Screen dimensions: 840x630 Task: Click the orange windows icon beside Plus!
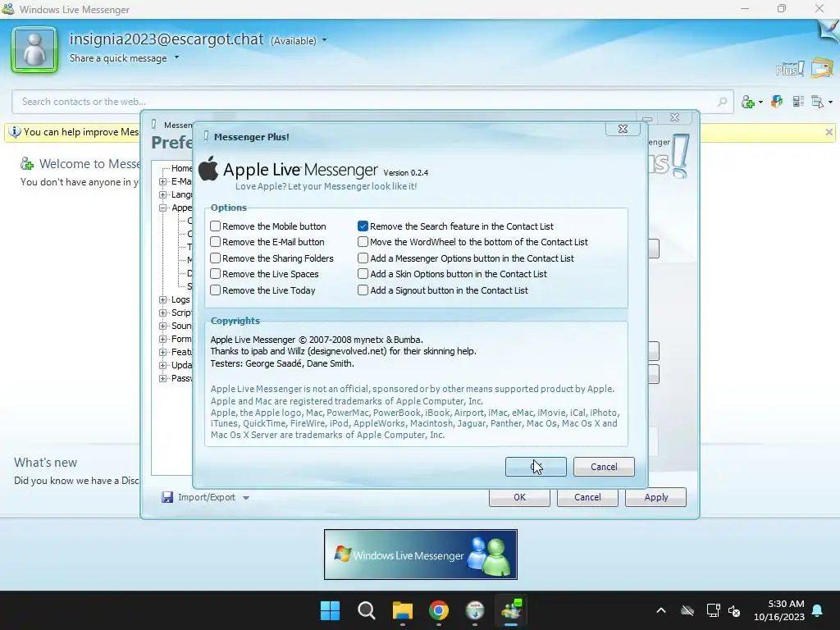tap(822, 68)
